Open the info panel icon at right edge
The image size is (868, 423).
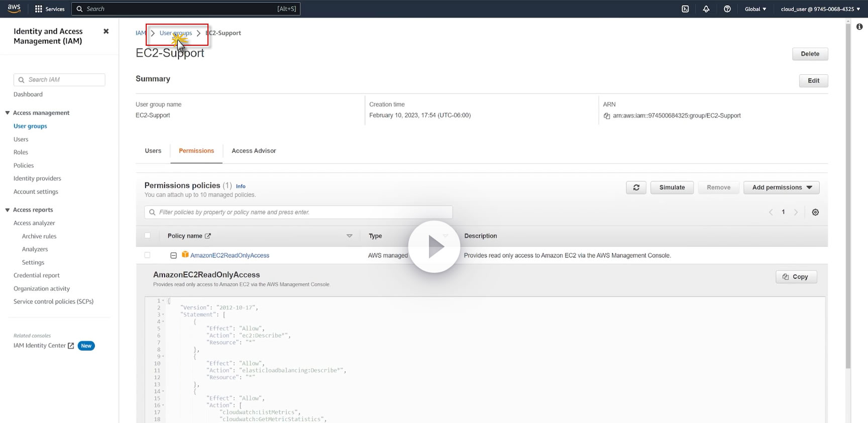(x=859, y=27)
